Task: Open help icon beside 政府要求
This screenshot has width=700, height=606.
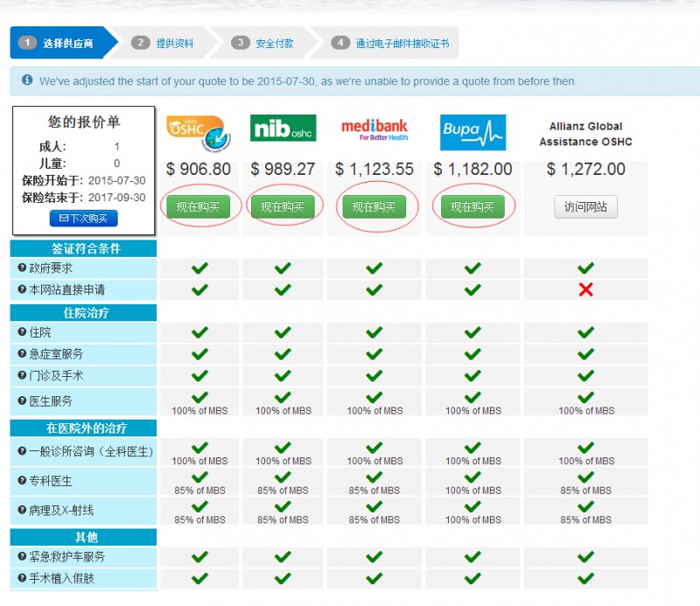Action: pyautogui.click(x=22, y=268)
